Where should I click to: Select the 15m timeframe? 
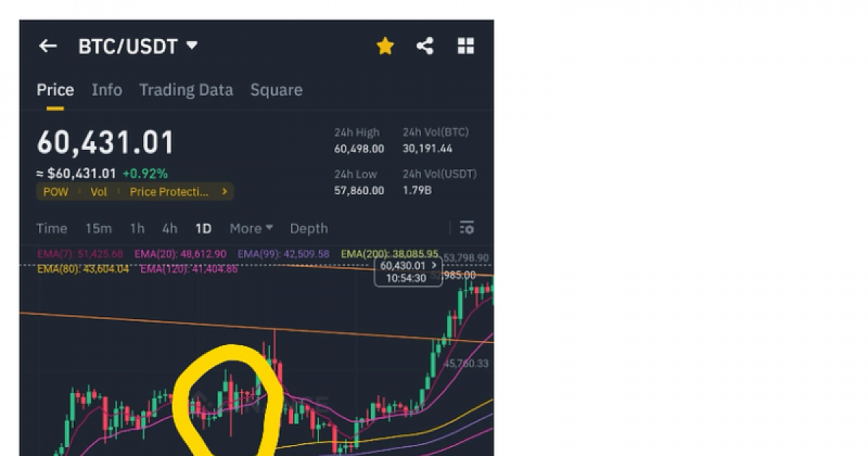tap(98, 228)
